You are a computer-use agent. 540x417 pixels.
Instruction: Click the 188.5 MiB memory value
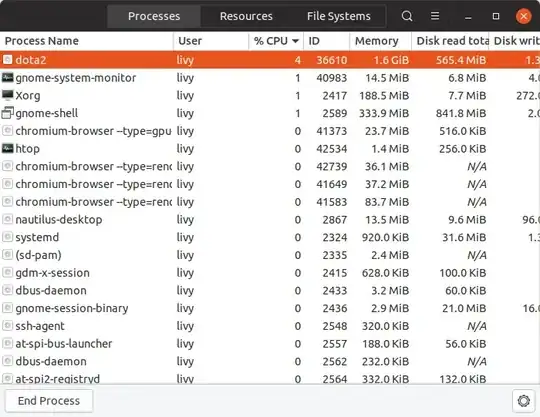click(384, 95)
